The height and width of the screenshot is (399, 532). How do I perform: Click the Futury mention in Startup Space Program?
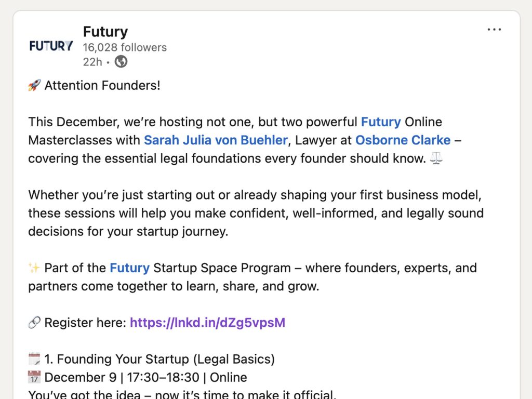tap(130, 268)
